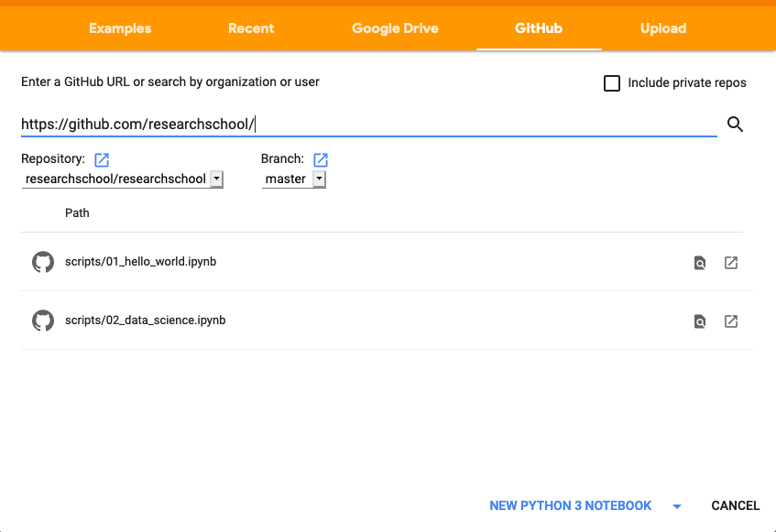Focus the GitHub URL input field

pyautogui.click(x=368, y=125)
